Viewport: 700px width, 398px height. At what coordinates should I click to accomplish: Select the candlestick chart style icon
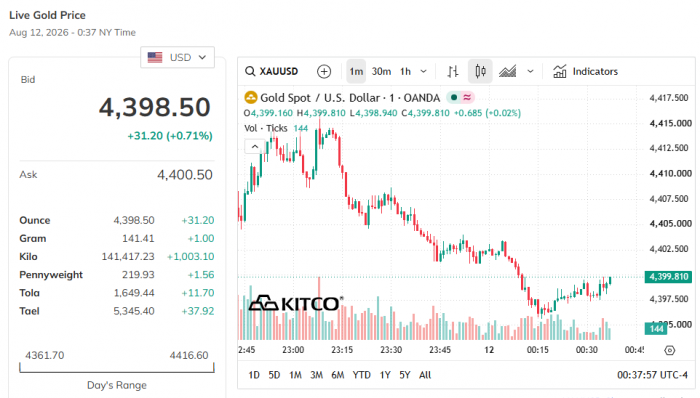pos(480,71)
